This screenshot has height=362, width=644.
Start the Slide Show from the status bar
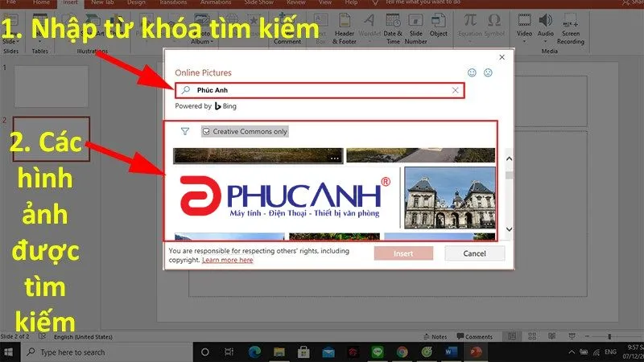pos(572,336)
